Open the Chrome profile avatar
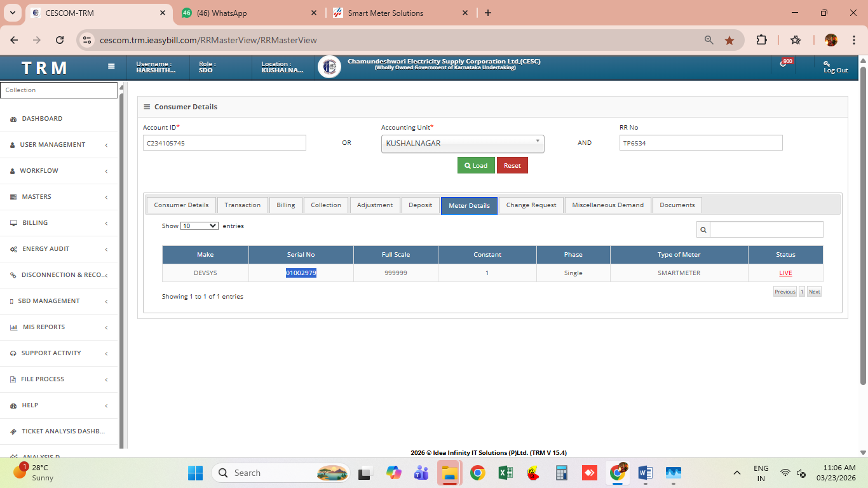 coord(831,40)
